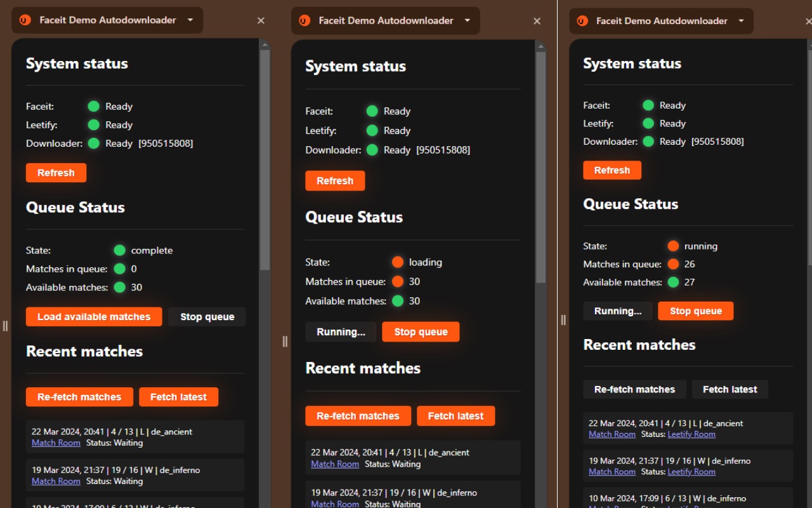Click Fetch latest in middle panel
The image size is (812, 508).
[455, 416]
